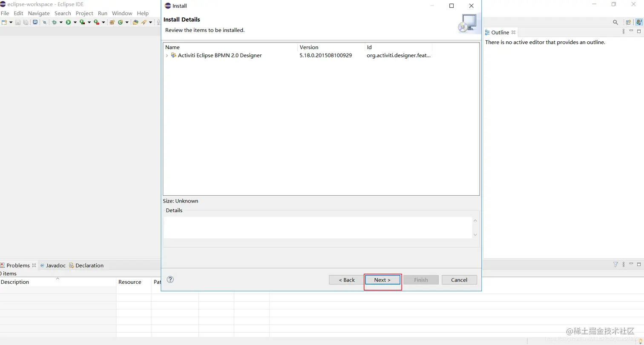
Task: Click the Problems view filter funnel icon
Action: [615, 264]
